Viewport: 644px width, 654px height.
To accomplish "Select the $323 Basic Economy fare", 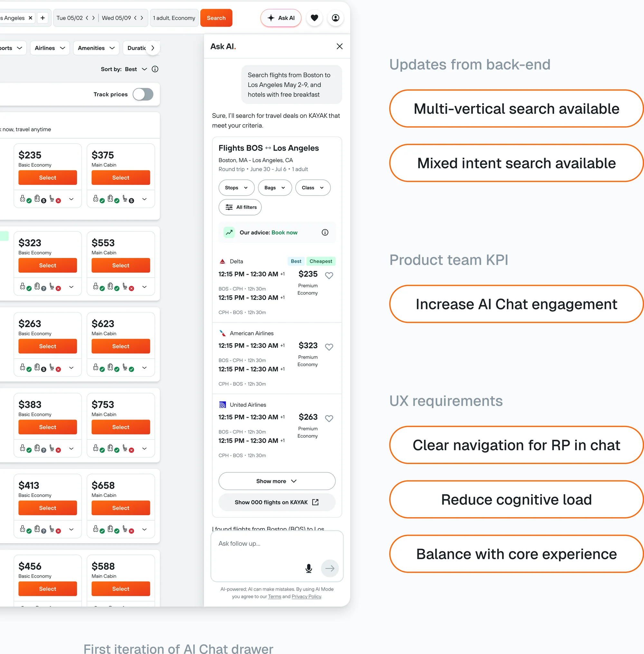I will (48, 265).
